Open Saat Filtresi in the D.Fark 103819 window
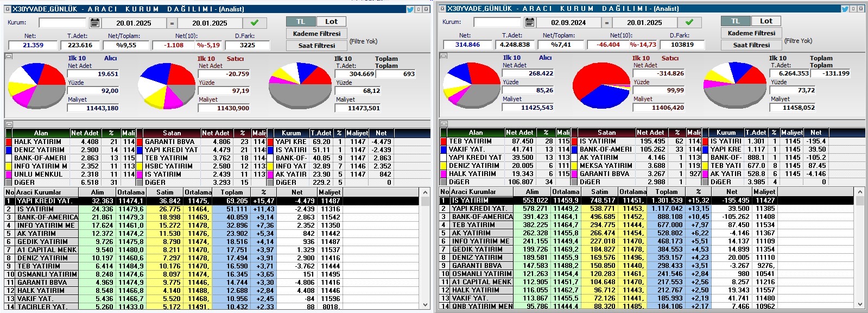 pos(751,45)
